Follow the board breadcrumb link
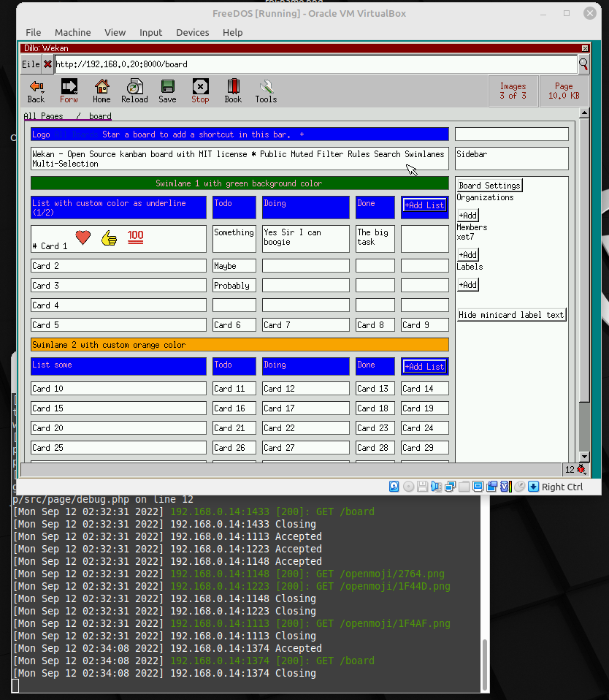Image resolution: width=609 pixels, height=700 pixels. point(100,116)
